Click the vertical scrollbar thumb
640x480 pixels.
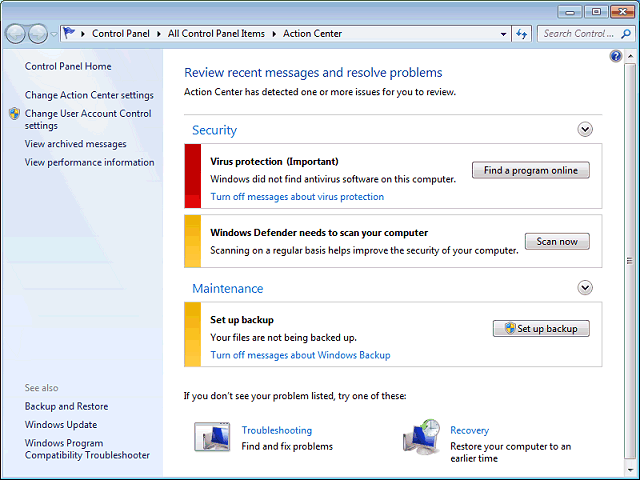630,260
